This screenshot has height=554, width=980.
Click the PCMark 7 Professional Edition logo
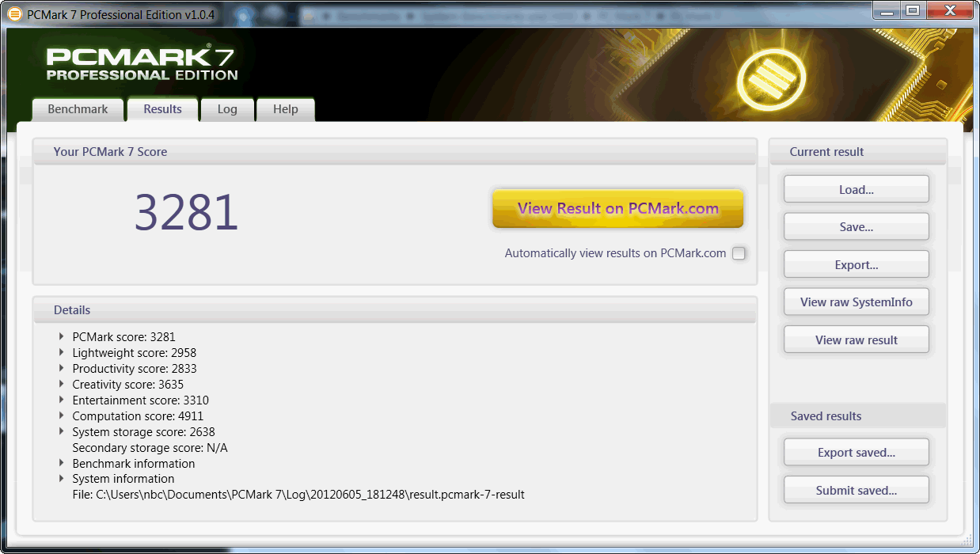tap(142, 63)
